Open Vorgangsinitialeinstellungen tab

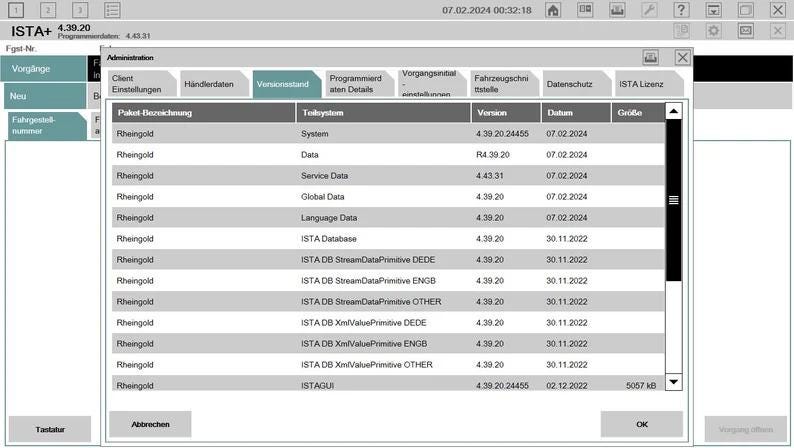[x=431, y=84]
